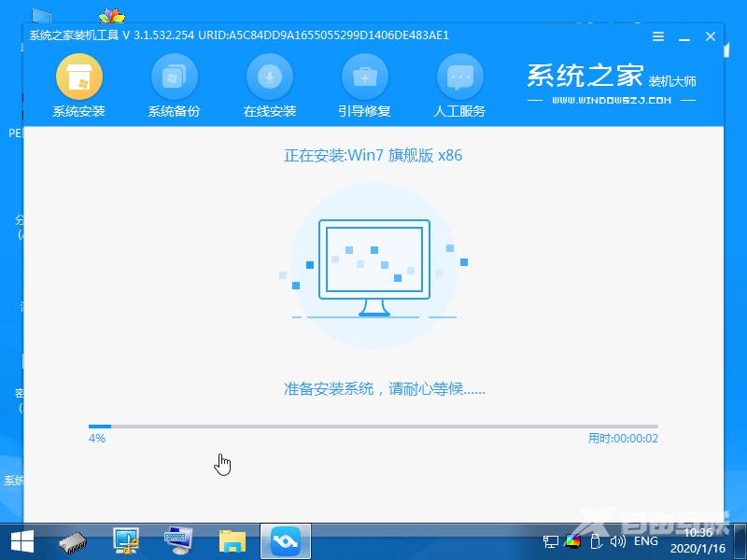
Task: Open the taskbar clock showing 2020/1/16
Action: click(698, 541)
